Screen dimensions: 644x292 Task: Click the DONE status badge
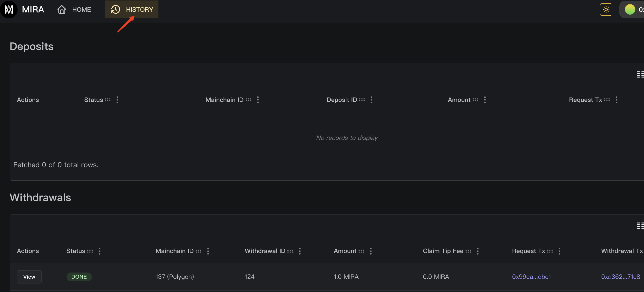[x=79, y=277]
